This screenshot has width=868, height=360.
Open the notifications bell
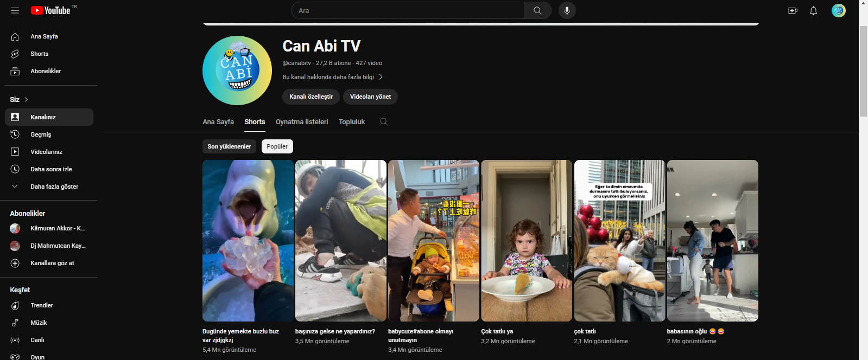pyautogui.click(x=813, y=10)
